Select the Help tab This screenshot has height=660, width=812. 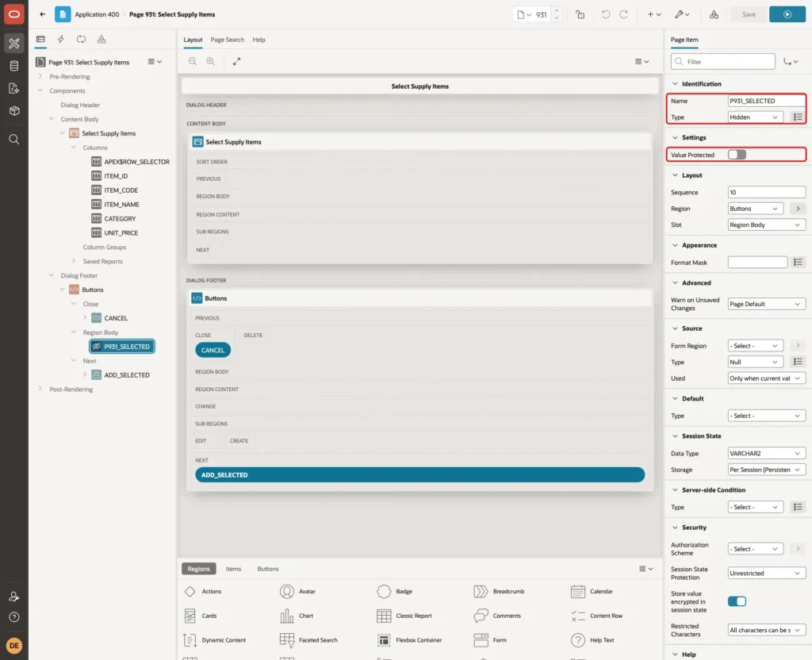[259, 40]
